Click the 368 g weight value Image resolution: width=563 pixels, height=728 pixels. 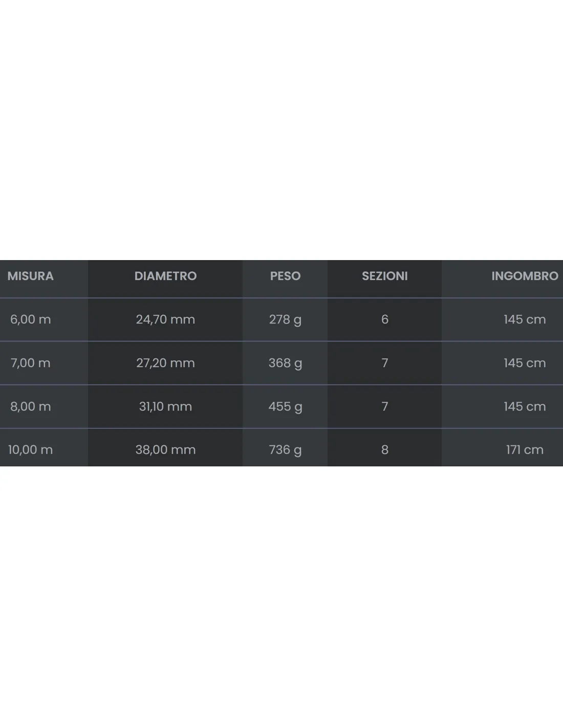click(285, 363)
